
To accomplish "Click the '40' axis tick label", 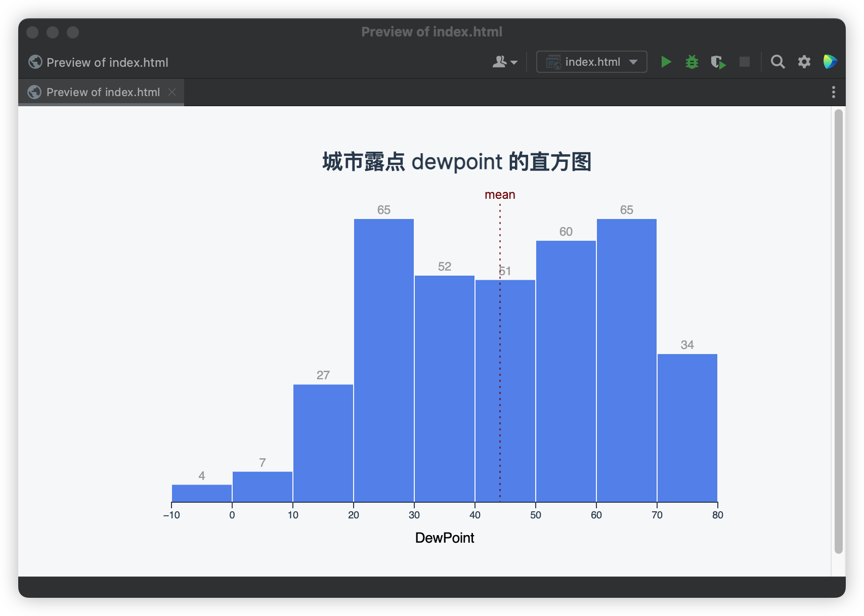I will click(x=475, y=515).
